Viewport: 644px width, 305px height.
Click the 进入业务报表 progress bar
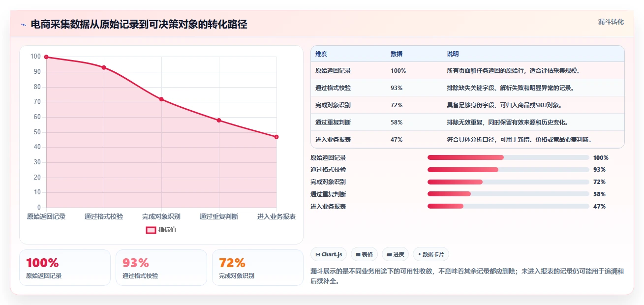(508, 207)
